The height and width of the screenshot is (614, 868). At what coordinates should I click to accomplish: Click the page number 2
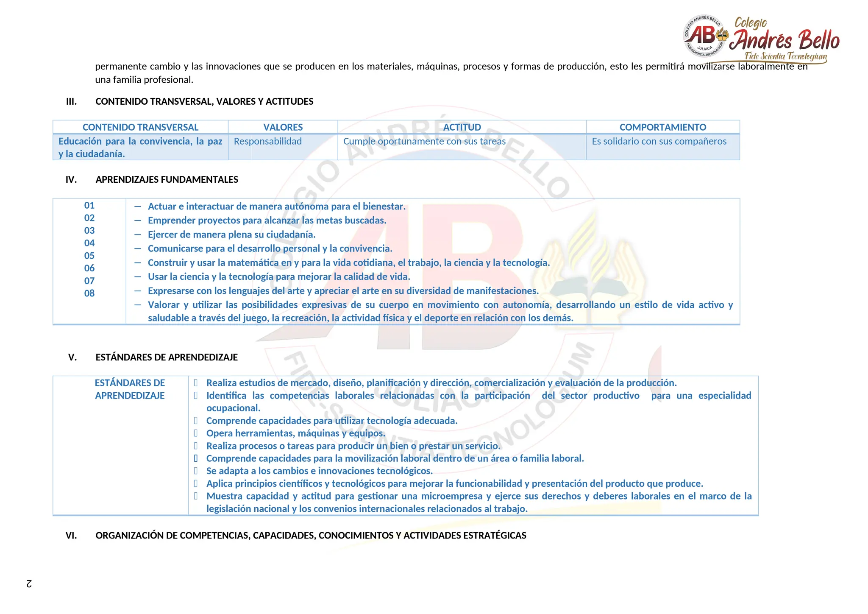point(29,583)
